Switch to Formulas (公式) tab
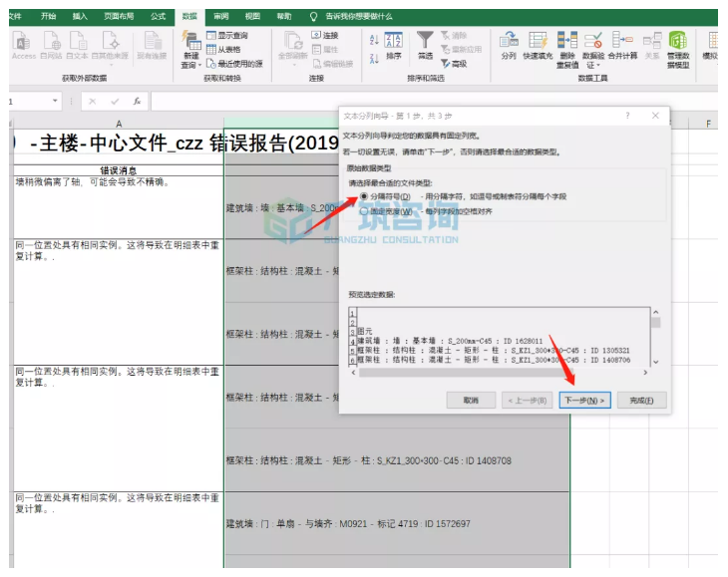728x577 pixels. pos(158,16)
